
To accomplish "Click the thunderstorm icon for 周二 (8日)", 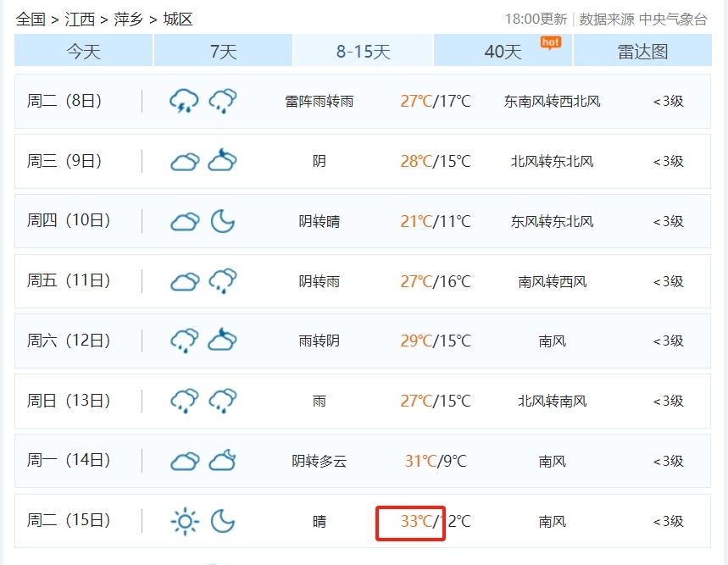I will point(184,100).
